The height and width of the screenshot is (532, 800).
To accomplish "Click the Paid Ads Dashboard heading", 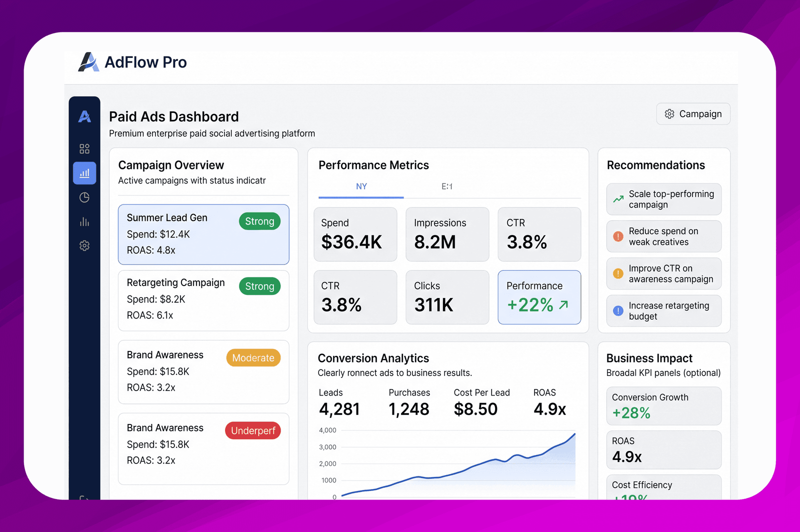I will pos(174,116).
